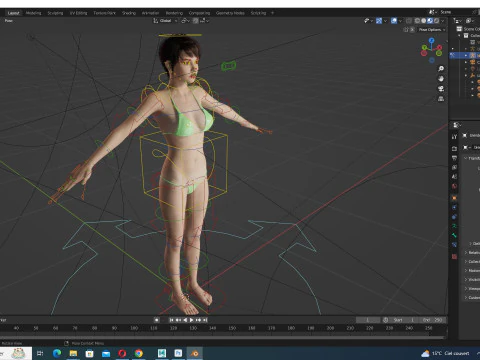
Task: Open the green bone properties tab
Action: coord(454,235)
